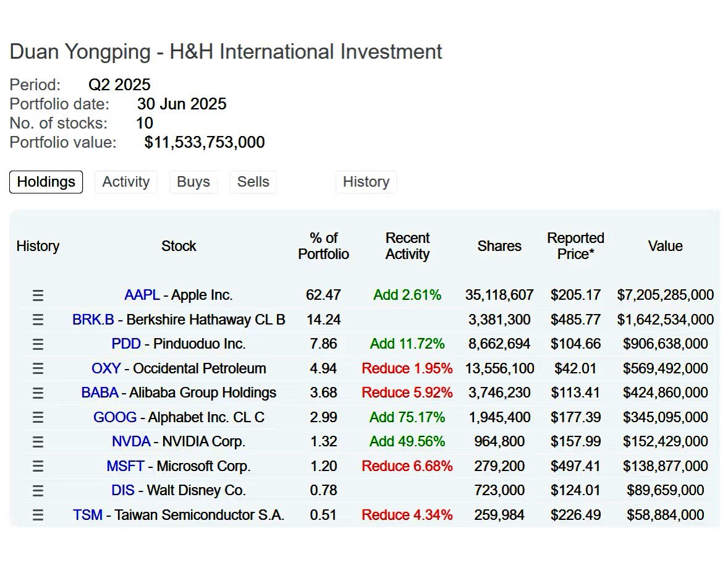Open the BRK.B ticker link
The height and width of the screenshot is (565, 728).
pos(93,320)
